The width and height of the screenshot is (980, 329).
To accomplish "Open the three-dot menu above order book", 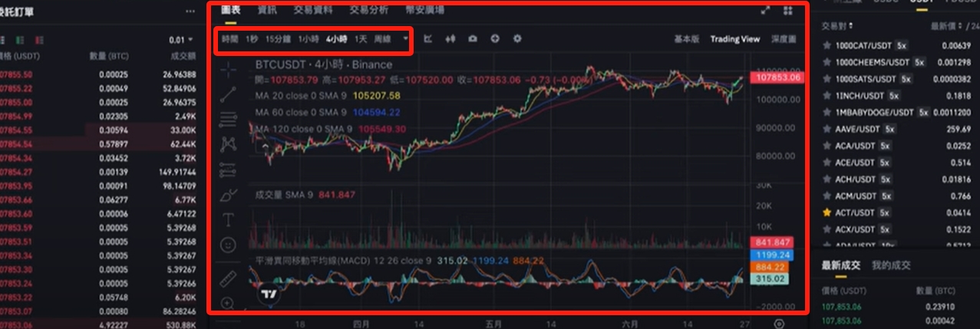I will (190, 12).
